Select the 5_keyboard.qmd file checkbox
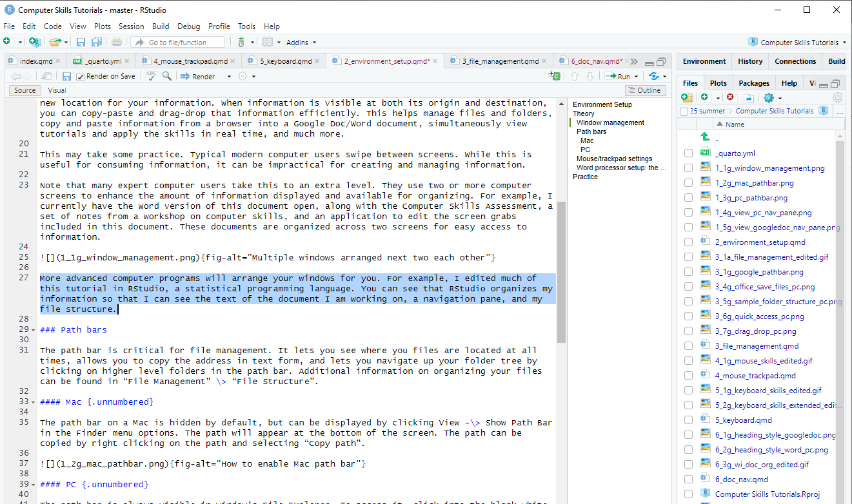This screenshot has height=504, width=852. 688,420
